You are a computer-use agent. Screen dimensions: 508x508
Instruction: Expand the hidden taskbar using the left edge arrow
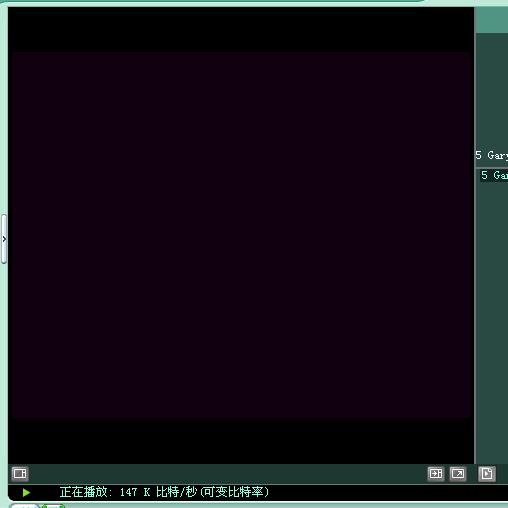point(4,239)
